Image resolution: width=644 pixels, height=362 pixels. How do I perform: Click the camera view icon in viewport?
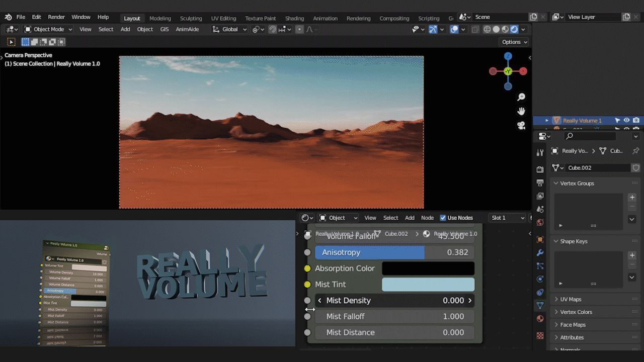(521, 126)
